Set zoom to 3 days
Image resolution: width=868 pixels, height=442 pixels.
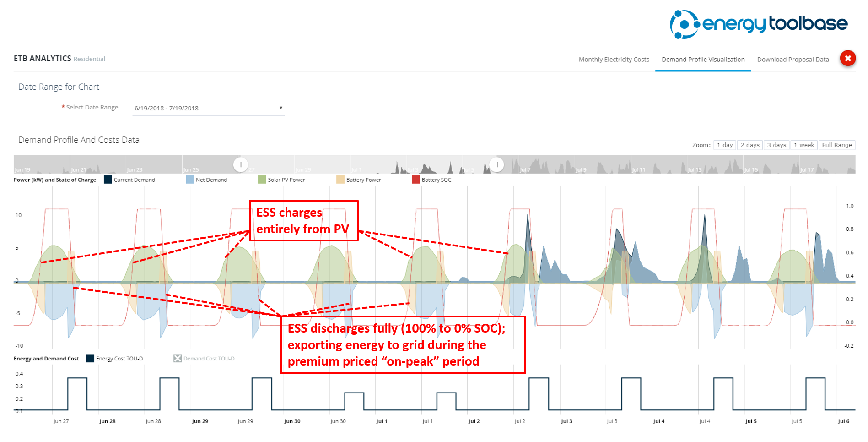click(x=776, y=145)
